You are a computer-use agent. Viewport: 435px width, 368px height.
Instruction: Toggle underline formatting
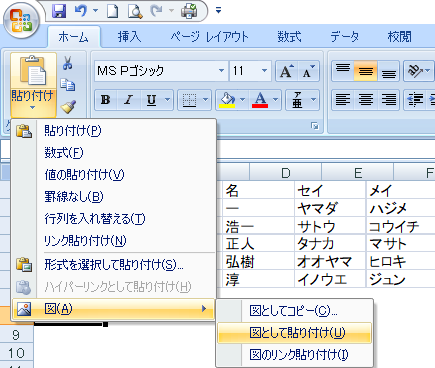point(152,99)
